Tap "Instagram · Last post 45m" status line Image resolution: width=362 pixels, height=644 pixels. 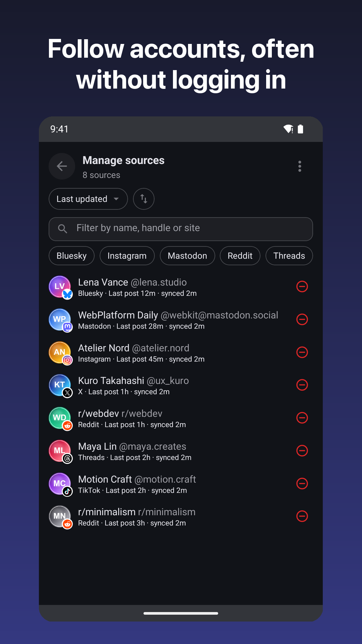point(141,359)
